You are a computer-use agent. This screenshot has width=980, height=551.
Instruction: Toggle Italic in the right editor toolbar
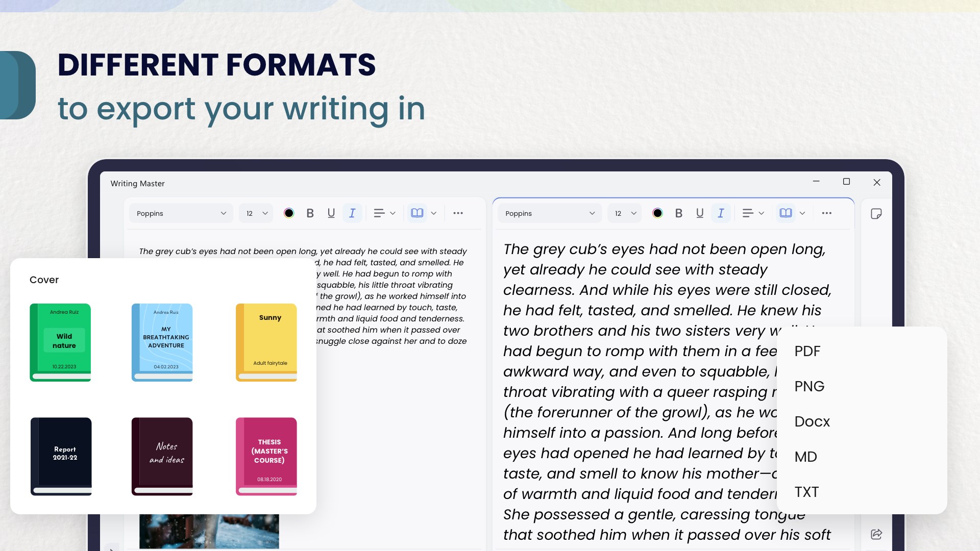(x=721, y=213)
